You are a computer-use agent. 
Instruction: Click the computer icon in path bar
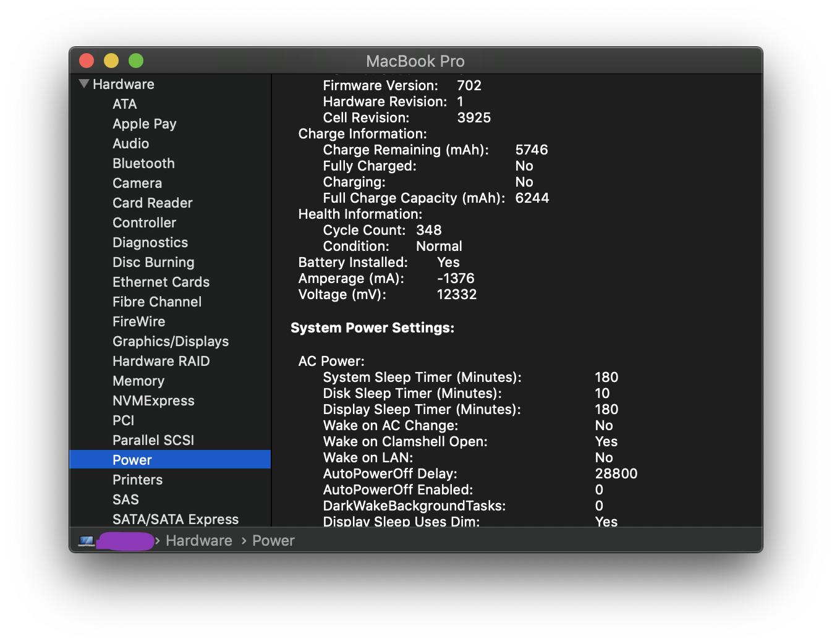87,541
